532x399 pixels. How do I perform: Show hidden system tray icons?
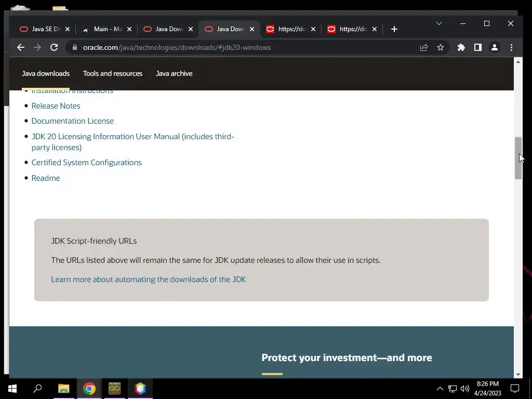tap(440, 389)
